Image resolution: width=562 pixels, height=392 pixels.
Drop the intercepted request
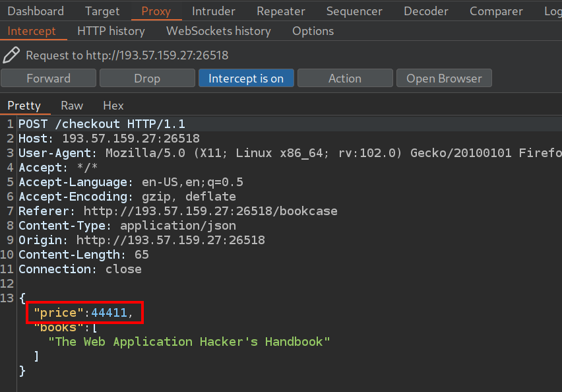(147, 79)
